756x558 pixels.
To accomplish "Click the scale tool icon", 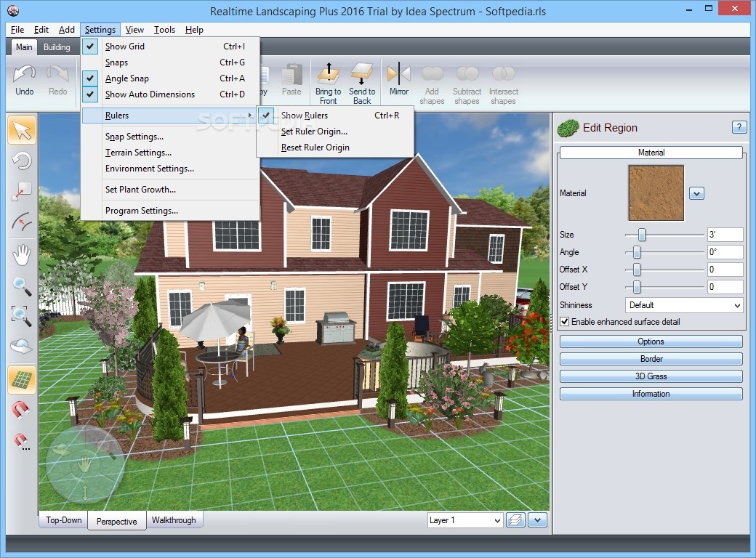I will [22, 192].
